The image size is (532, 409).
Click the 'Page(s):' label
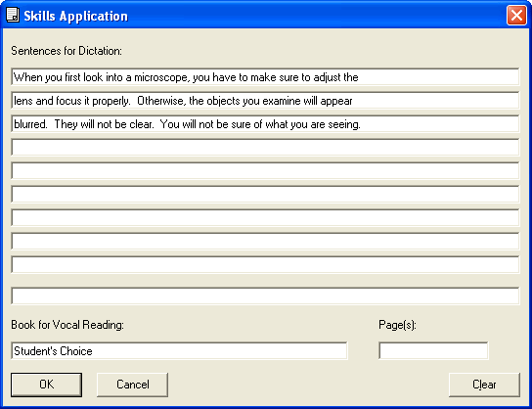click(397, 325)
